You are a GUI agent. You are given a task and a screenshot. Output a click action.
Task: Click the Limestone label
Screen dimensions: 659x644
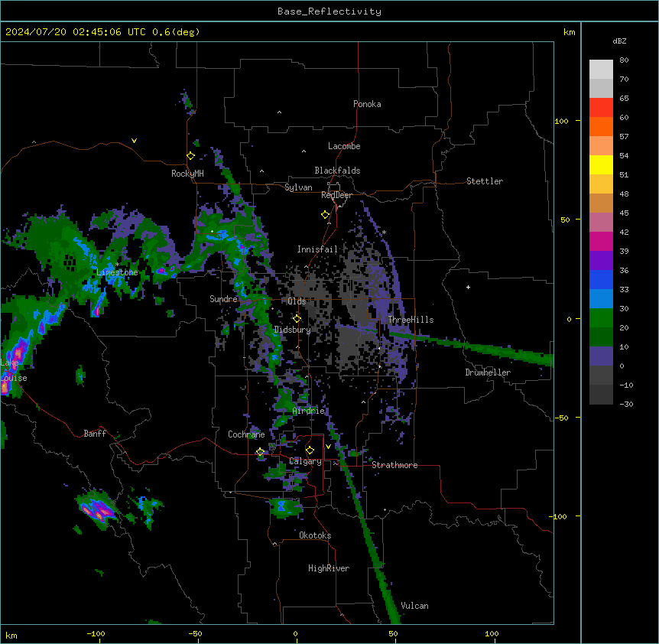(x=117, y=272)
